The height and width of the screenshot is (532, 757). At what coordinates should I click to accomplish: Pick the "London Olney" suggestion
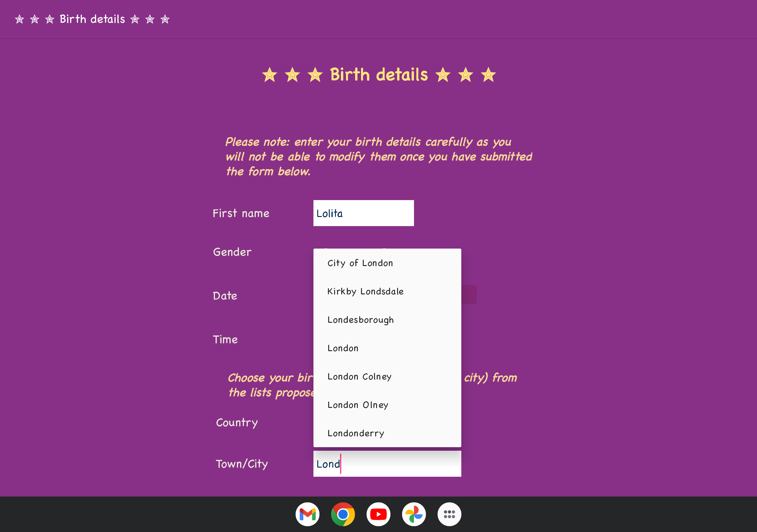[358, 405]
